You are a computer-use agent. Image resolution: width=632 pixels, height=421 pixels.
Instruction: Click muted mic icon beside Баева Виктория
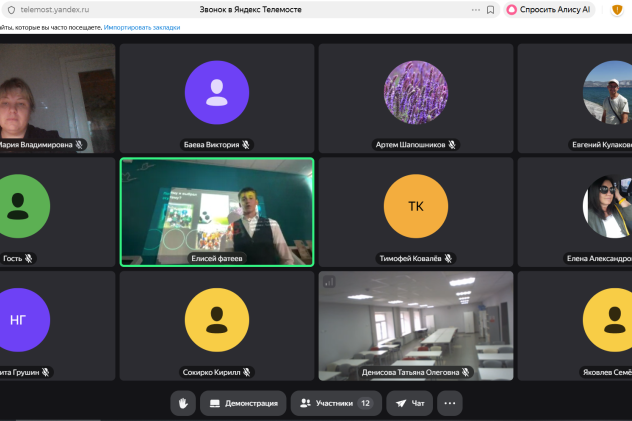(245, 145)
